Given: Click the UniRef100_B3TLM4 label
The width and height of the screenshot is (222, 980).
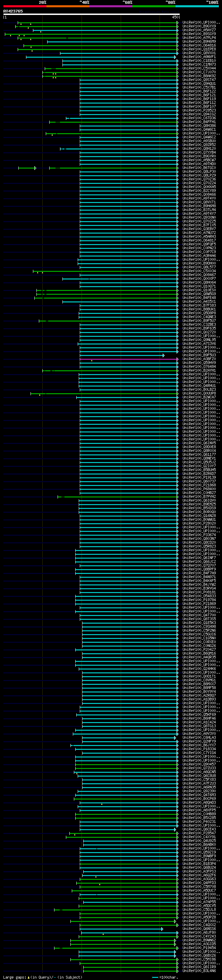Looking at the screenshot, I should 199,210.
